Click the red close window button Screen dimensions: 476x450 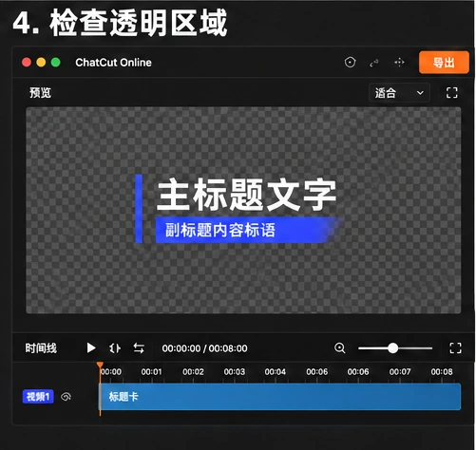[x=27, y=63]
